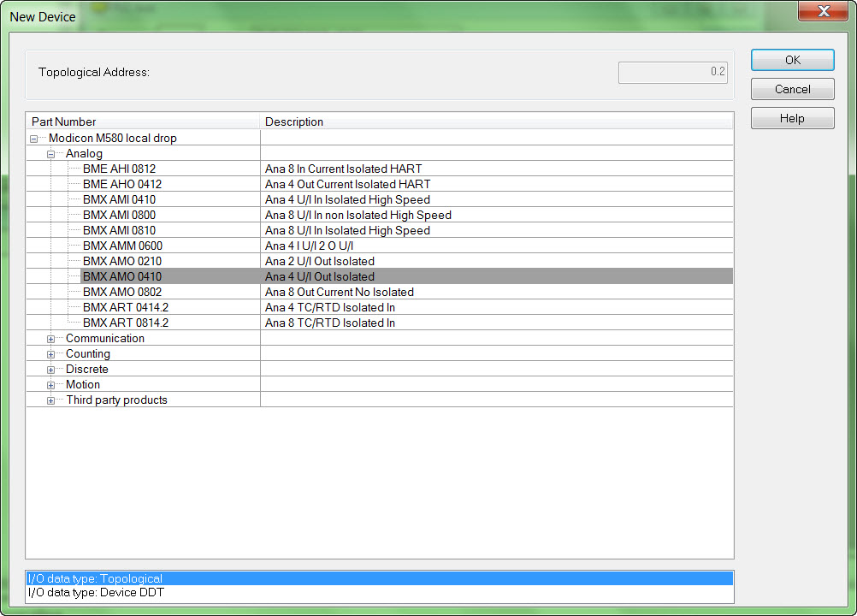
Task: Expand the Counting category
Action: pyautogui.click(x=50, y=354)
